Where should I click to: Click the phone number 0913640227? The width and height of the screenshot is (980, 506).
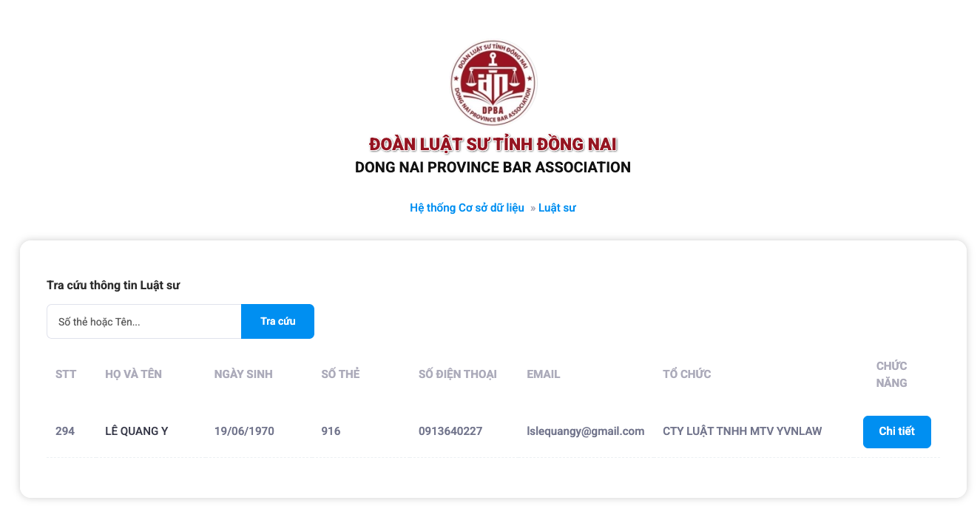coord(450,431)
